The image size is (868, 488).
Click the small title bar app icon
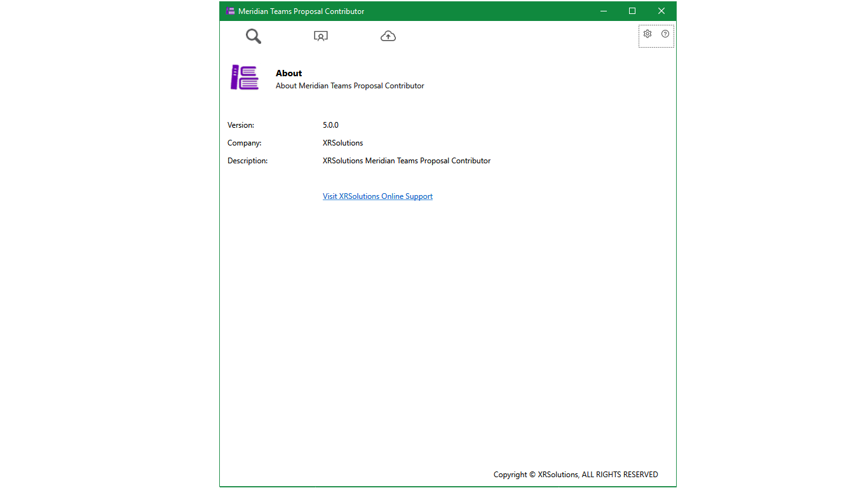click(x=230, y=11)
